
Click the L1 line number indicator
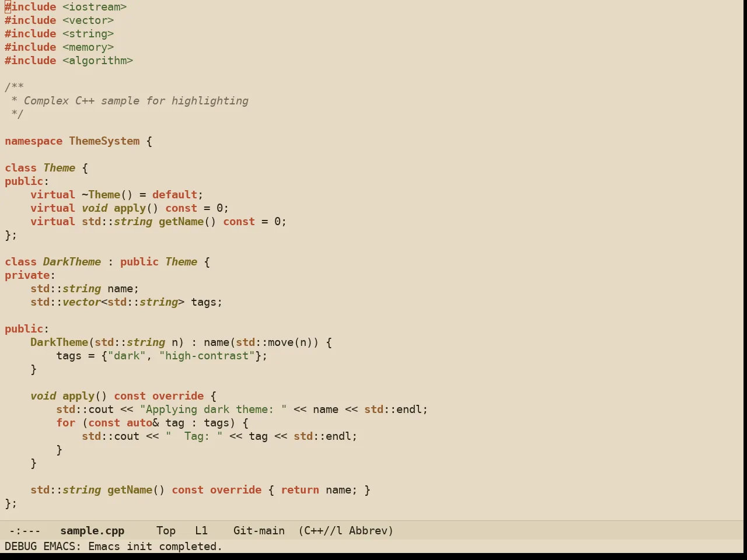point(201,531)
